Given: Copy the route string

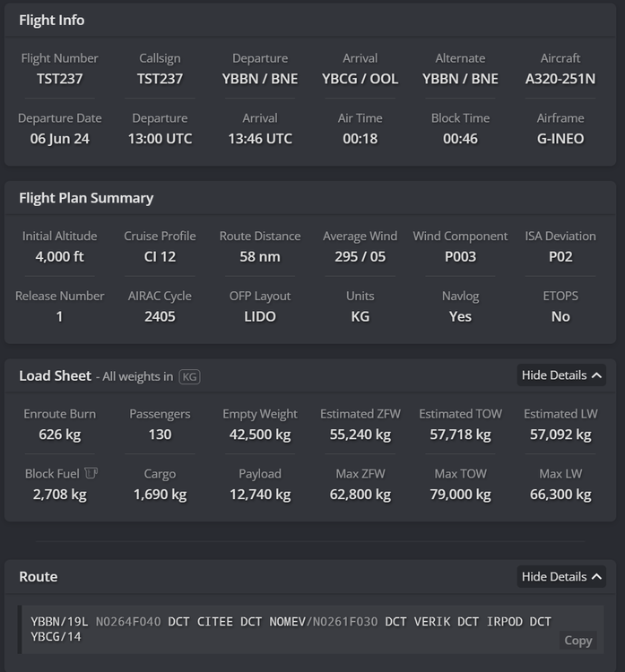Looking at the screenshot, I should click(x=577, y=640).
